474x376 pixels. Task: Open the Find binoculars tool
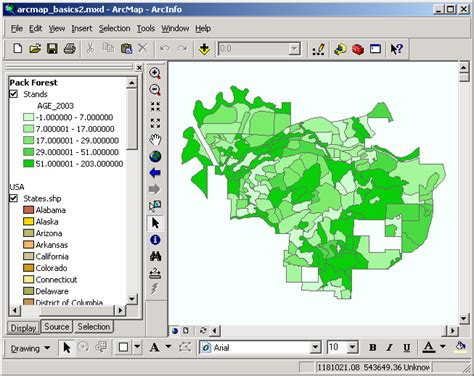click(155, 256)
